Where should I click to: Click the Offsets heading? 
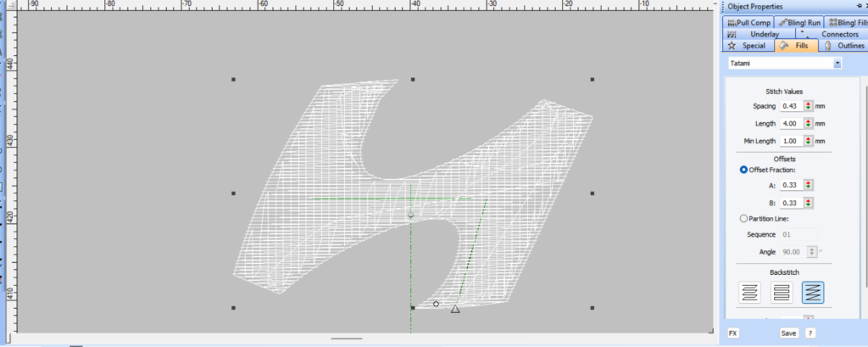pos(784,159)
